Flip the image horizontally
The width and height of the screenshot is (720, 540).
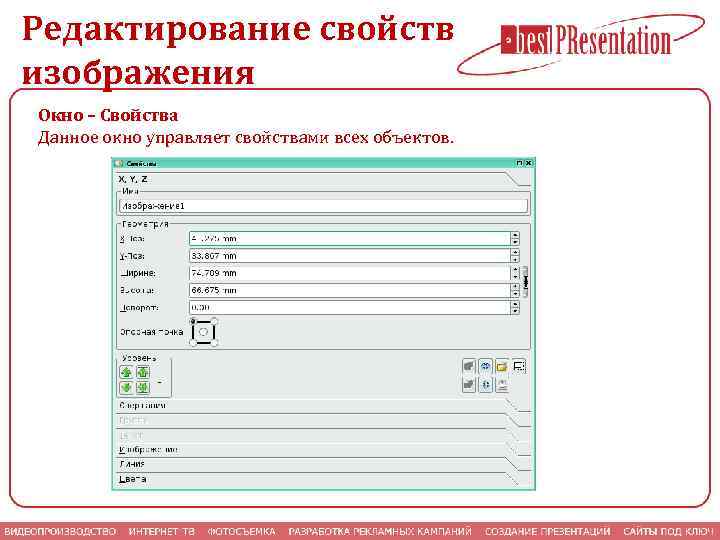(x=485, y=366)
